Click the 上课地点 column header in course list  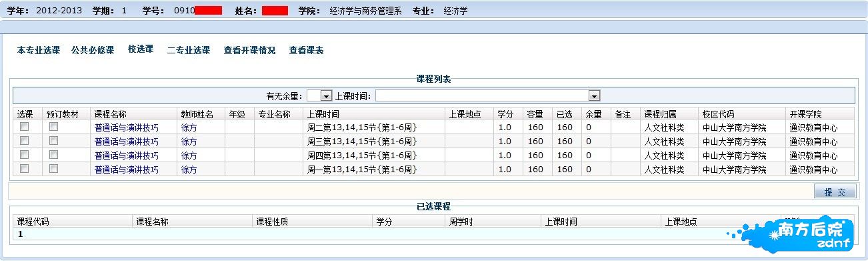465,114
